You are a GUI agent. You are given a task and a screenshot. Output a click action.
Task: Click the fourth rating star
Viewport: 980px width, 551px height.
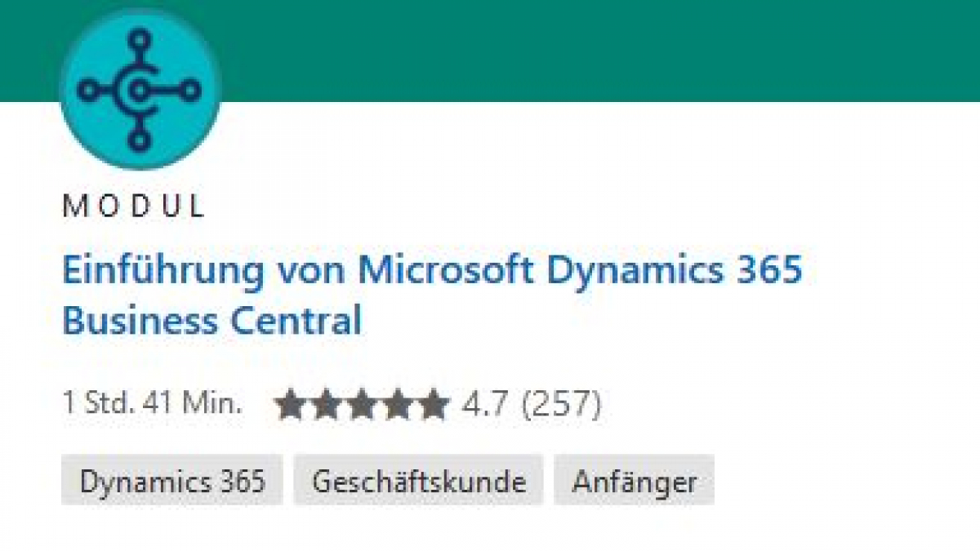(x=397, y=404)
